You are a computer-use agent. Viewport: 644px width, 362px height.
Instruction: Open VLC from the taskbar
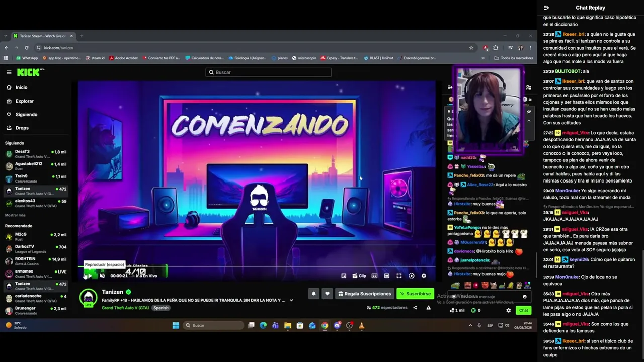click(362, 325)
